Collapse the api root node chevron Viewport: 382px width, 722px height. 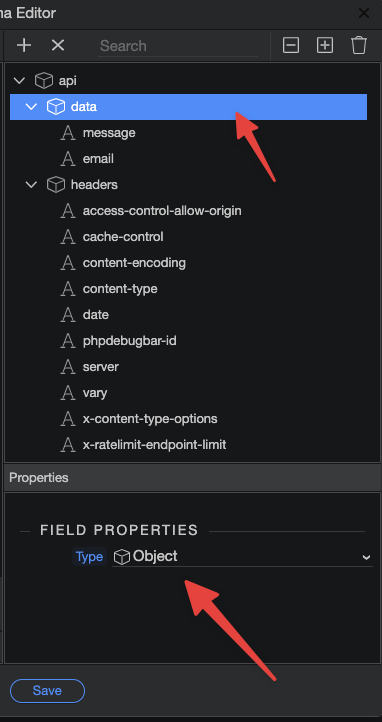[19, 81]
